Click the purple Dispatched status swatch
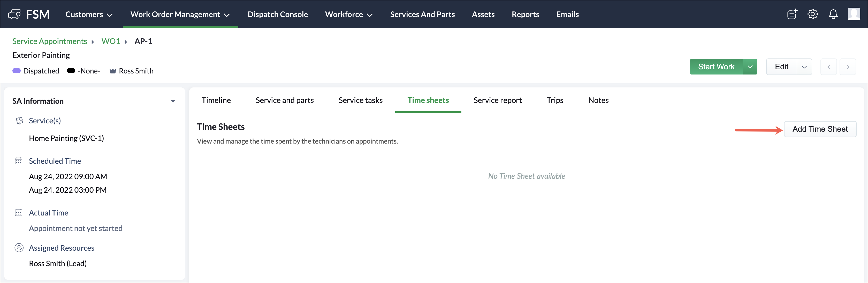The width and height of the screenshot is (868, 283). click(x=17, y=71)
